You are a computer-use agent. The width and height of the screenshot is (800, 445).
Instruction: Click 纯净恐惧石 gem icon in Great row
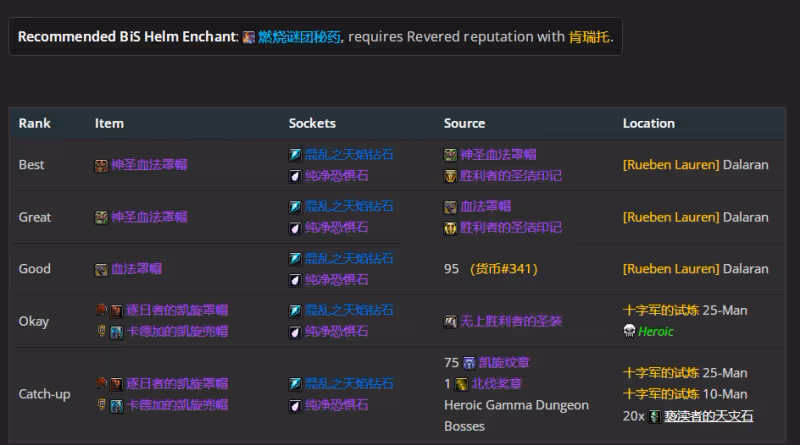tap(295, 228)
